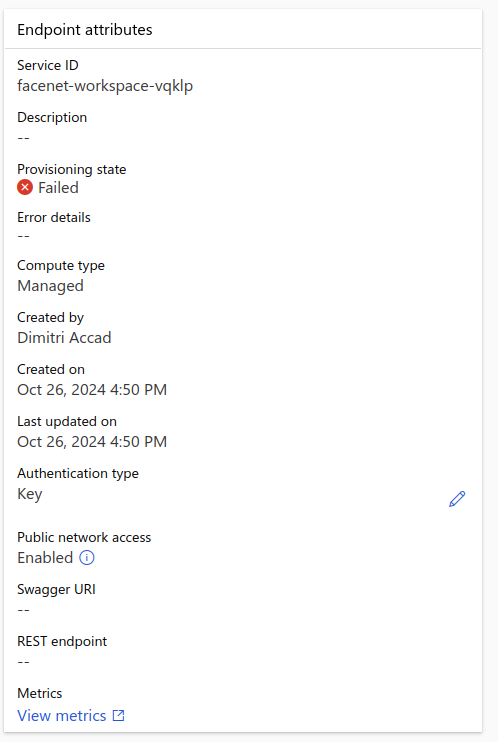Click the info icon next to Enabled
This screenshot has width=498, height=742.
coord(87,557)
